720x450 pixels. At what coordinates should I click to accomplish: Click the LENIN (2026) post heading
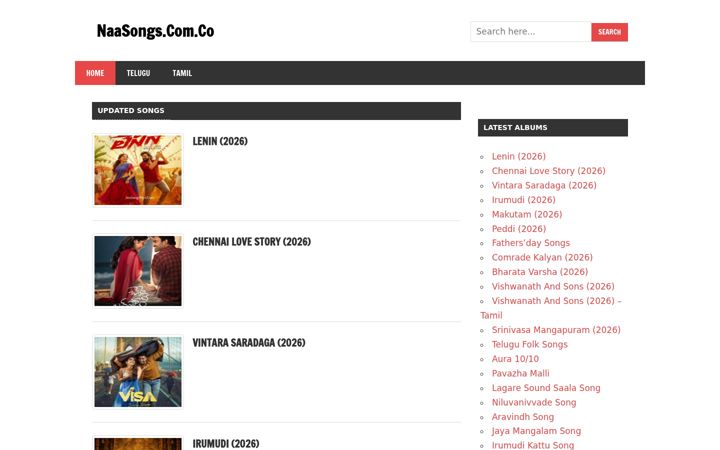coord(220,141)
